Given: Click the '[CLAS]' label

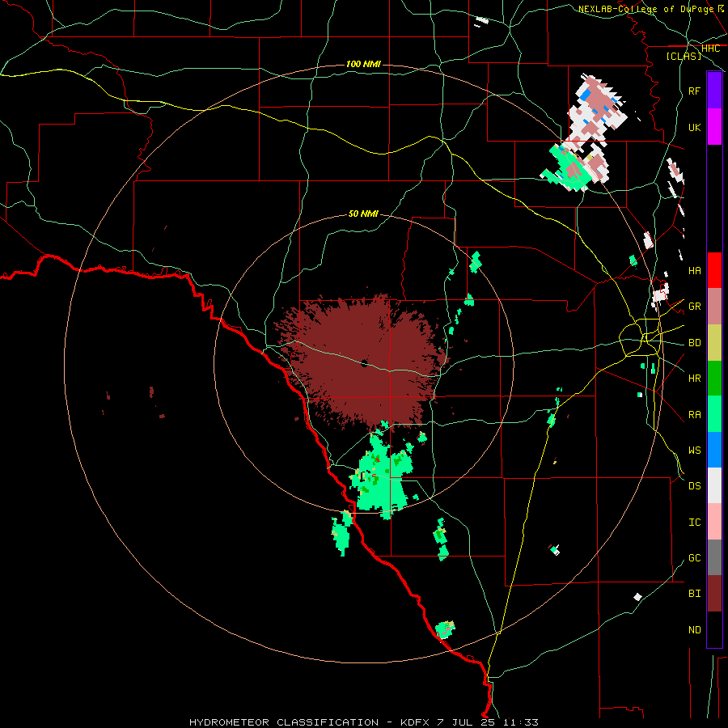Looking at the screenshot, I should pos(684,56).
